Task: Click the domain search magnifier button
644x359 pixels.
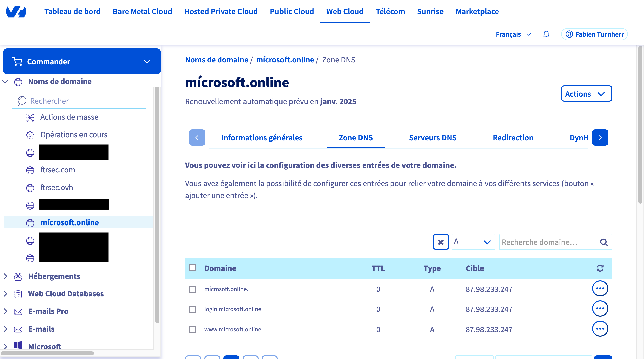Action: click(x=604, y=242)
